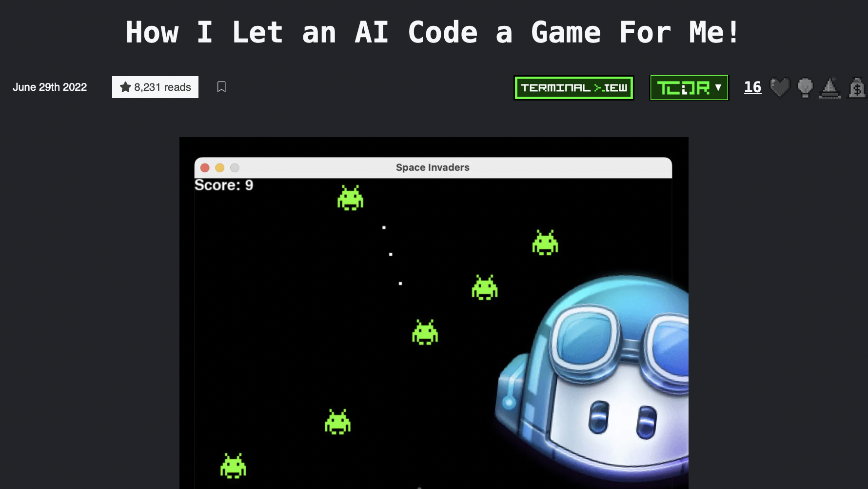React with the money bag icon
The height and width of the screenshot is (489, 868).
857,88
